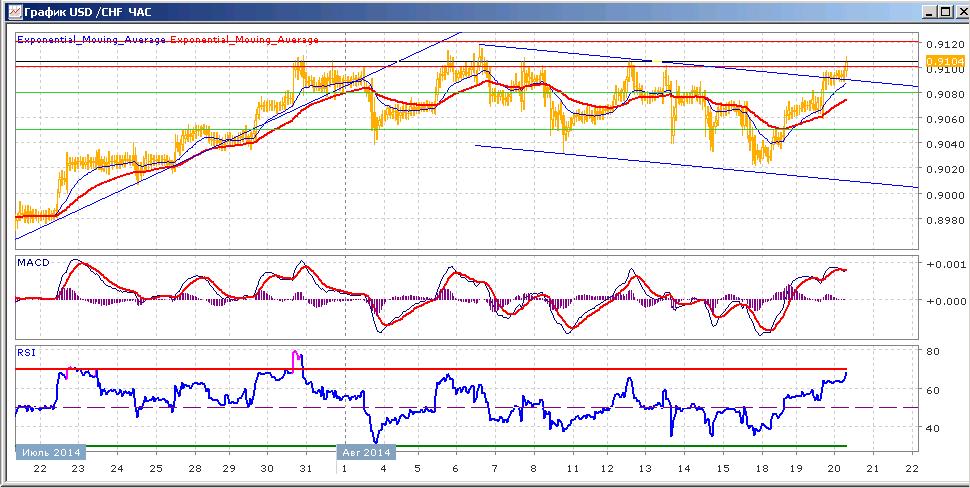Viewport: 970px width, 488px height.
Task: Click date axis label 11
Action: tap(573, 469)
